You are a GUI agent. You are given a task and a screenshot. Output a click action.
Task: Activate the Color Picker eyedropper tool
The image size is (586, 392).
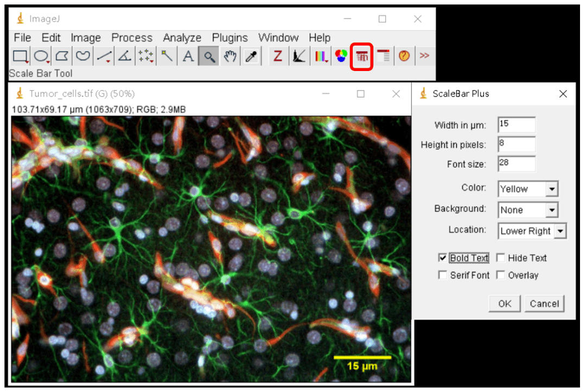(250, 56)
